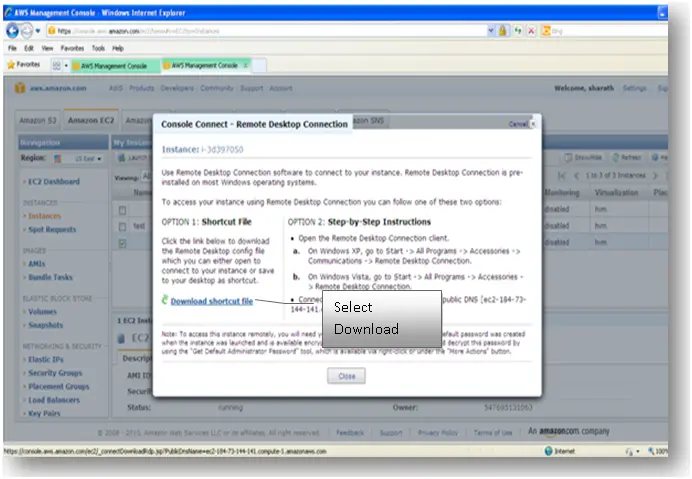
Task: Click the Refresh instances button behind dialog
Action: coord(627,157)
